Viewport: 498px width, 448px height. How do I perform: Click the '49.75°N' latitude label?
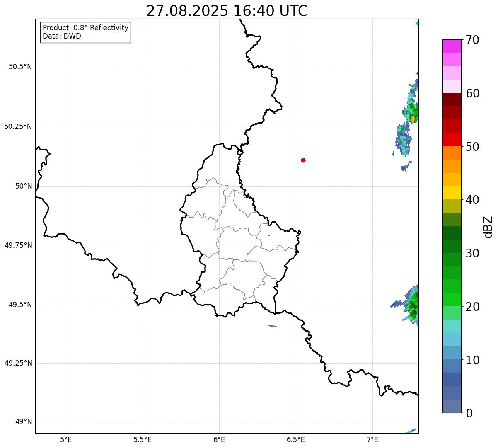tap(18, 245)
